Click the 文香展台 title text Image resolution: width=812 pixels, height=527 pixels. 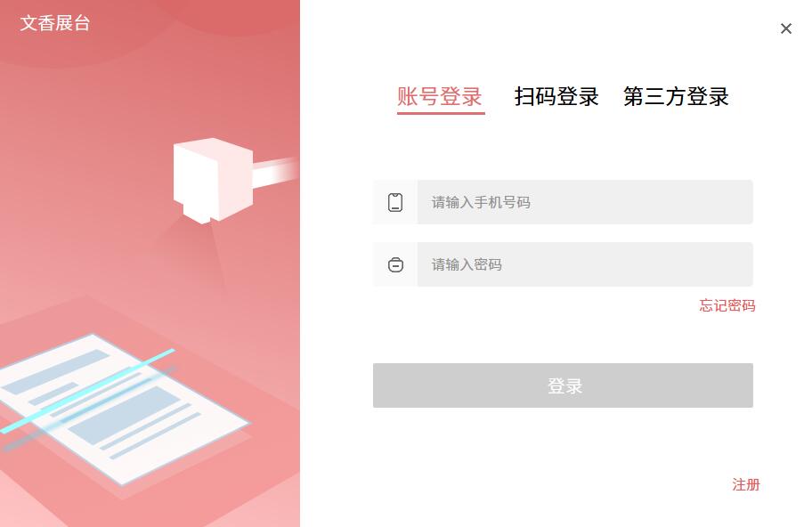tap(55, 23)
